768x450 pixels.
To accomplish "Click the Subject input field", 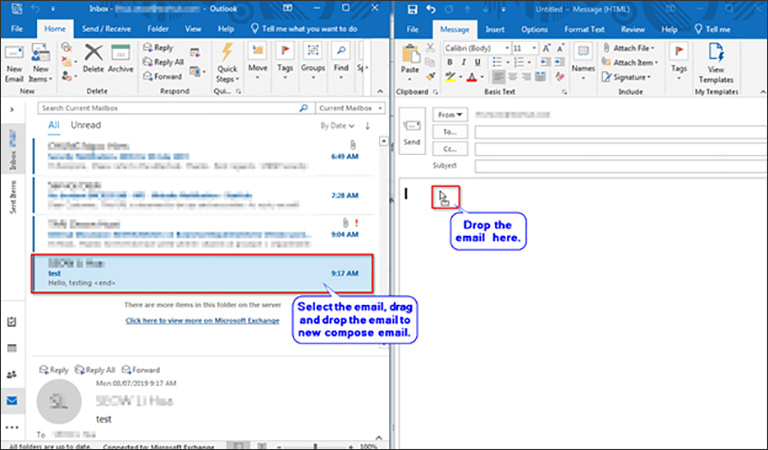I will [621, 166].
